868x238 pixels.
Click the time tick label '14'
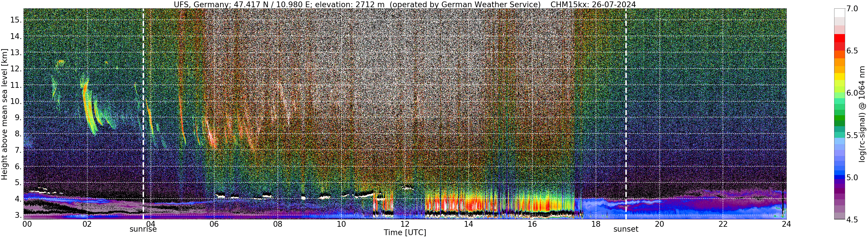coord(468,224)
